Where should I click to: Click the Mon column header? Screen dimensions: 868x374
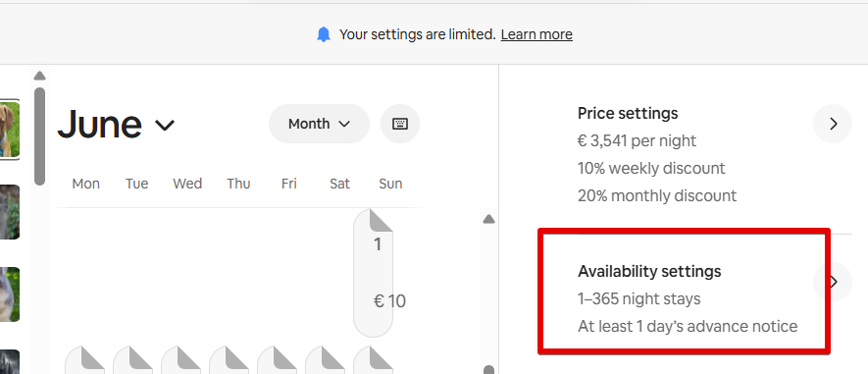(85, 184)
